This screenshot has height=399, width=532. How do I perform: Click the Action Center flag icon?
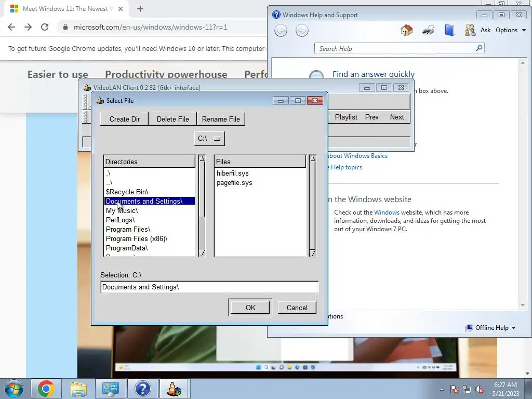point(455,389)
